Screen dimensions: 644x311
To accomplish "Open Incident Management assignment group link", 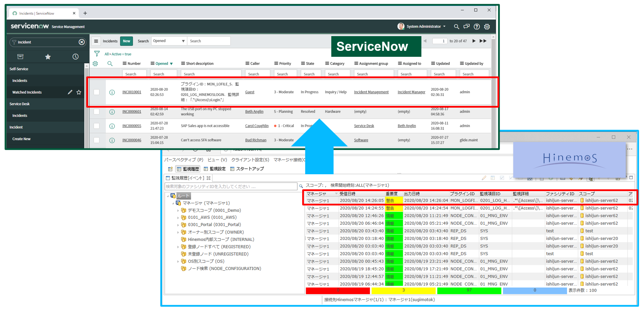I will tap(371, 92).
